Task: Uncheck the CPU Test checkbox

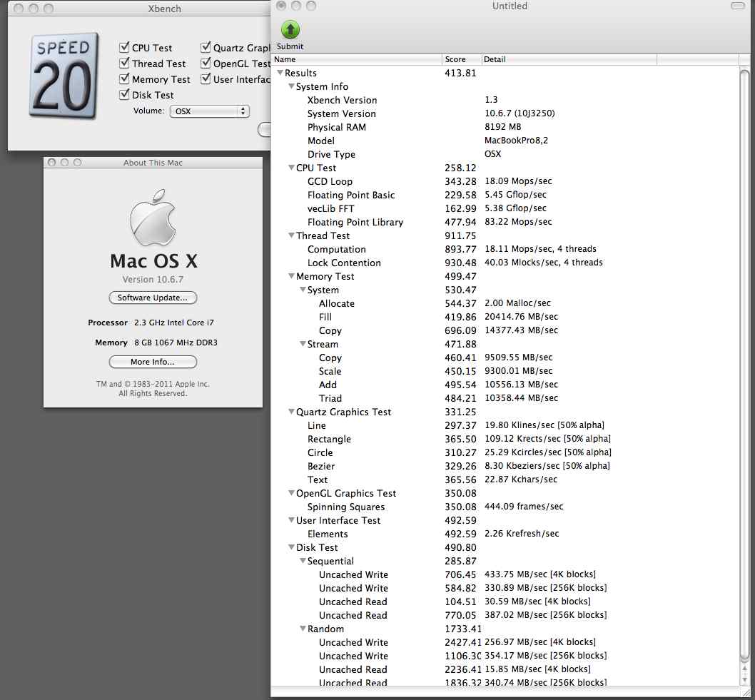Action: [124, 47]
